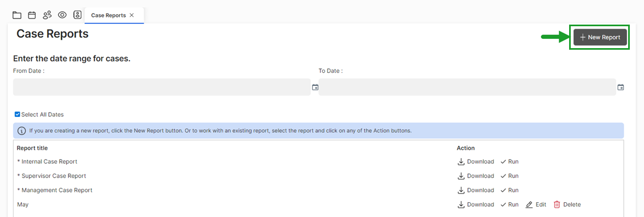Screen dimensions: 644x217
Task: Uncheck the Select All Dates checkbox
Action: tap(17, 115)
